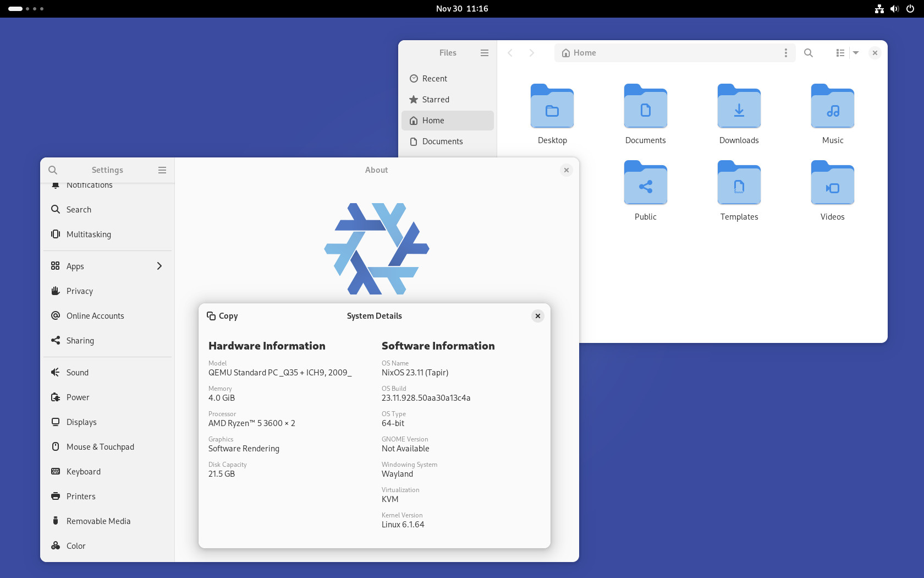Open Mouse & Touchpad settings
Viewport: 924px width, 578px height.
click(107, 447)
